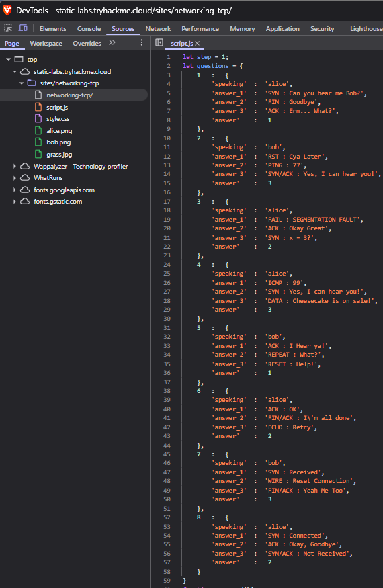Select the style.css file icon
Viewport: 383px width, 588px height.
(38, 118)
